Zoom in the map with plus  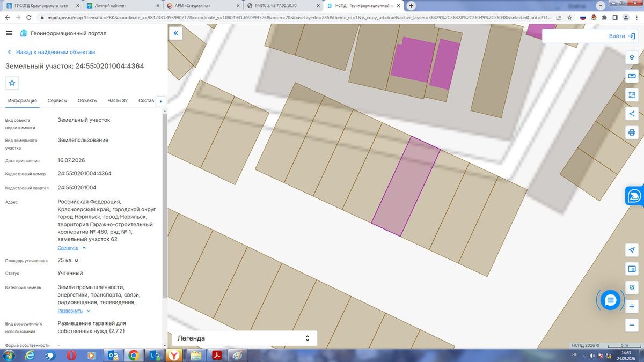click(632, 307)
